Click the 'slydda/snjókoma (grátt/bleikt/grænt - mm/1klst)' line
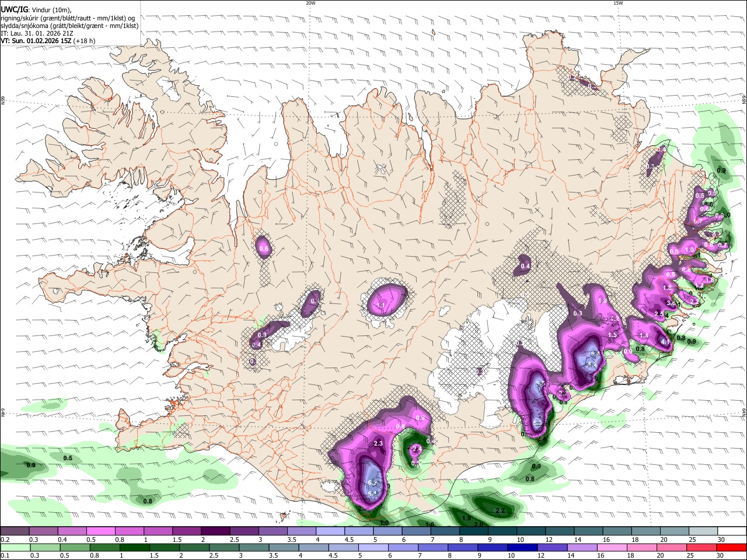This screenshot has height=560, width=747. 69,26
